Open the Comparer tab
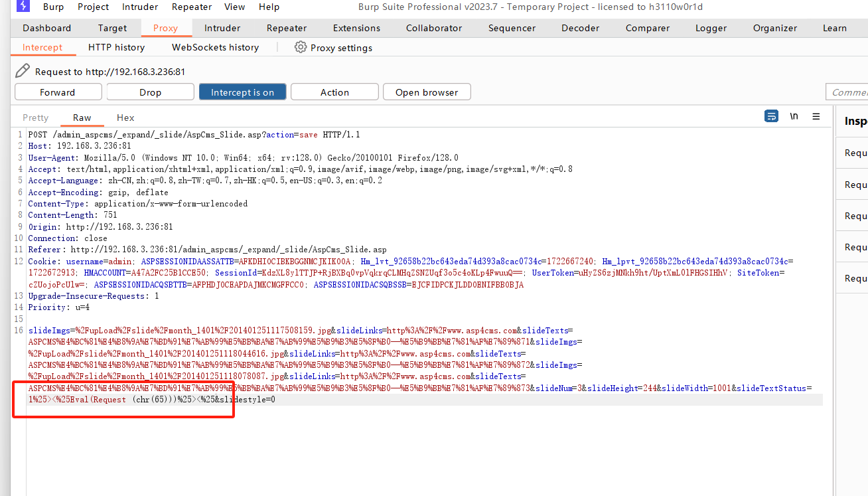This screenshot has width=868, height=496. (x=648, y=28)
